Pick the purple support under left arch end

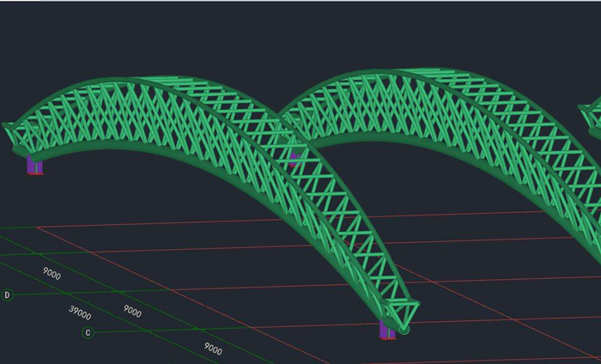click(34, 165)
